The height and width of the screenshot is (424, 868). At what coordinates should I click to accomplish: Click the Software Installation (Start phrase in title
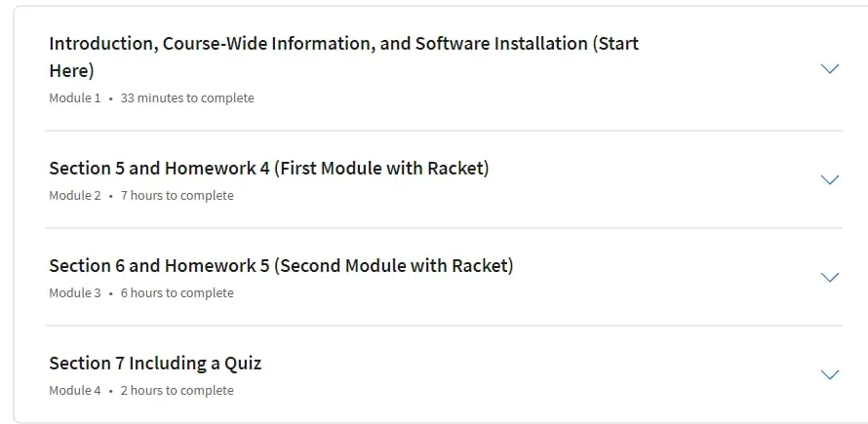(x=527, y=43)
